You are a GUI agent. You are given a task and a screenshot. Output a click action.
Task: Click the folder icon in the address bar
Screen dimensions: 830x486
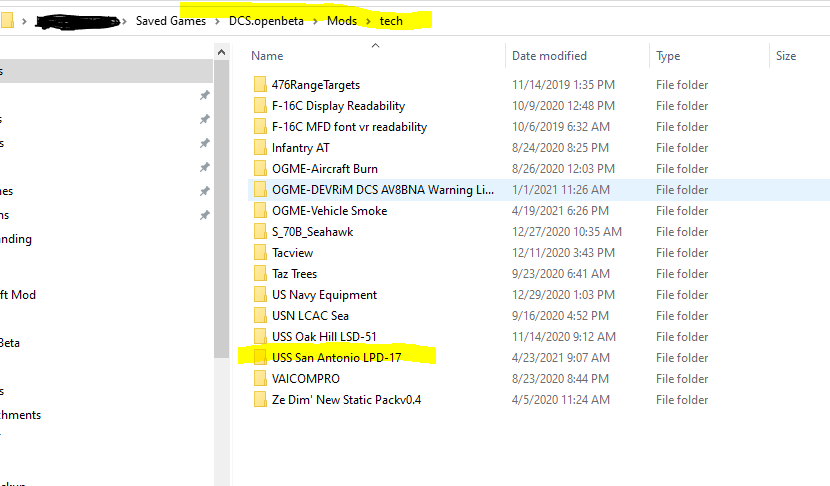[x=7, y=21]
